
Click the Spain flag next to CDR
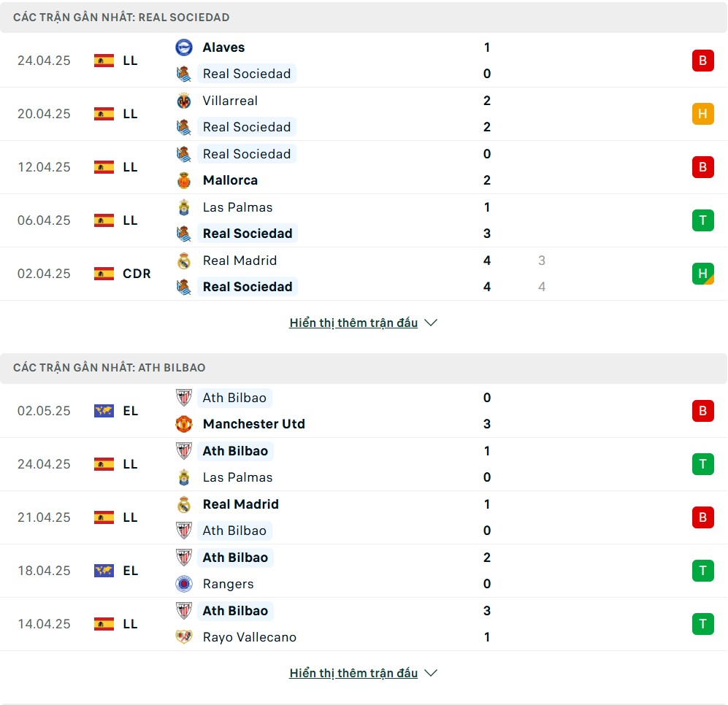[104, 274]
